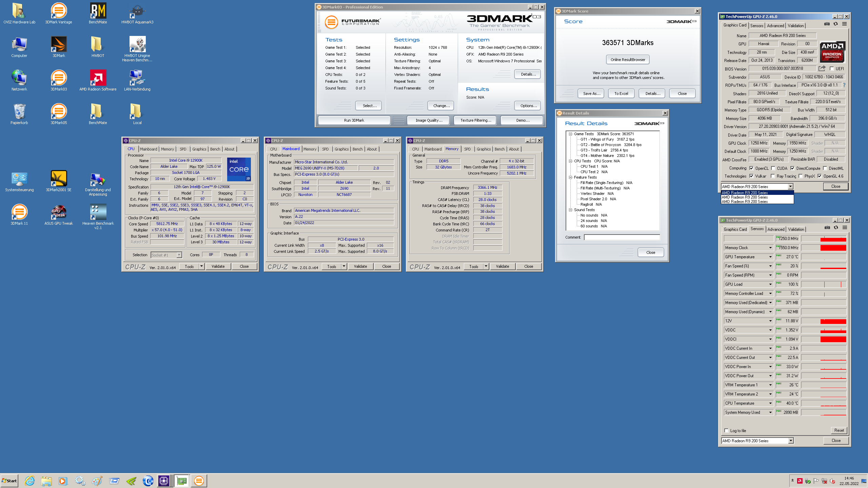The height and width of the screenshot is (488, 868).
Task: Toggle the PhysX checkbox in GPU-Z
Action: point(801,176)
